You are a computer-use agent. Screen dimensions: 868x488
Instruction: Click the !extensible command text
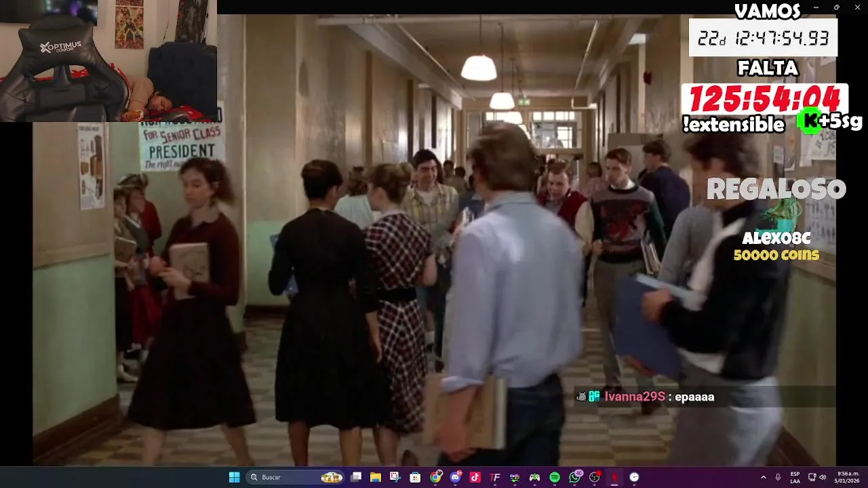coord(734,125)
